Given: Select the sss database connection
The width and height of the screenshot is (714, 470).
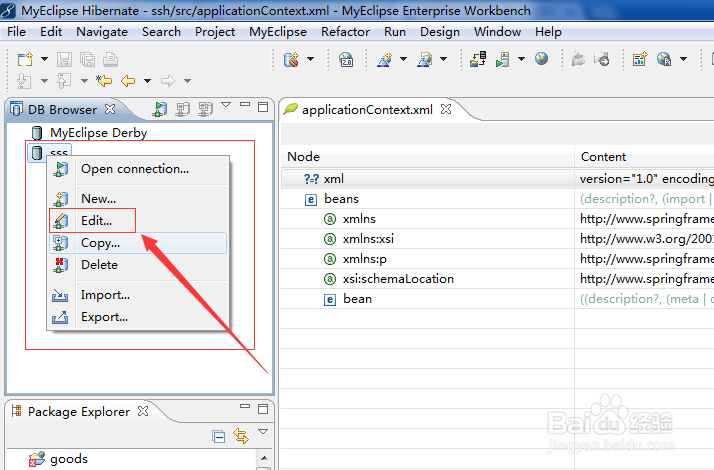Looking at the screenshot, I should pyautogui.click(x=50, y=151).
